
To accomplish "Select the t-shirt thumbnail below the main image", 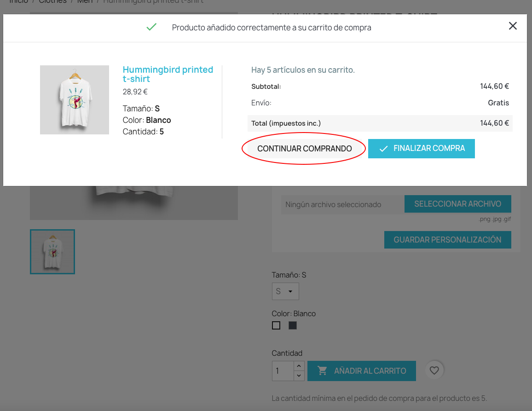I will pos(52,251).
